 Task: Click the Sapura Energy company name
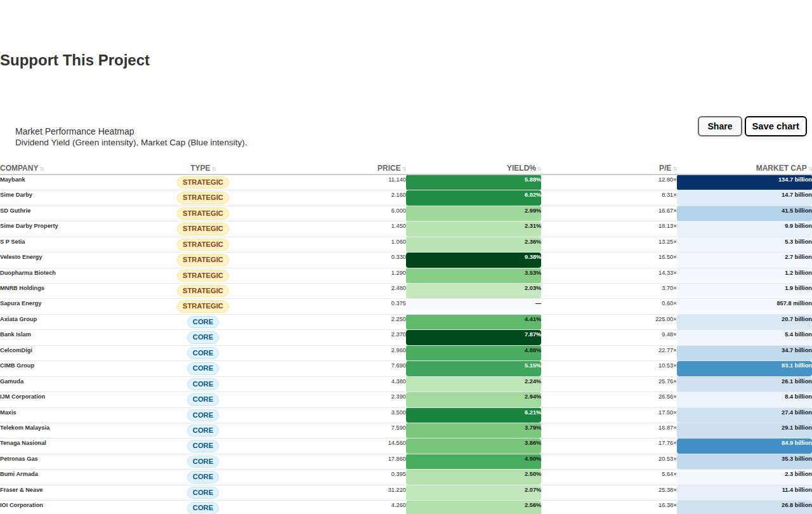point(21,303)
